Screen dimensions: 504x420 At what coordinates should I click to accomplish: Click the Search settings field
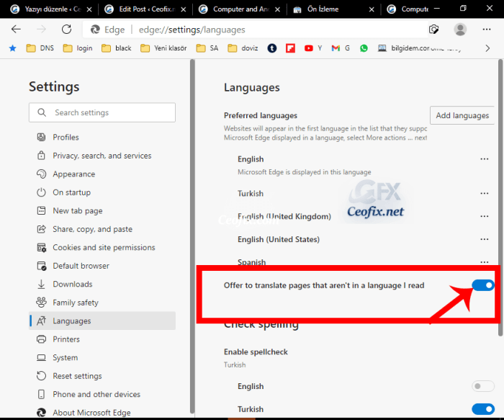102,112
